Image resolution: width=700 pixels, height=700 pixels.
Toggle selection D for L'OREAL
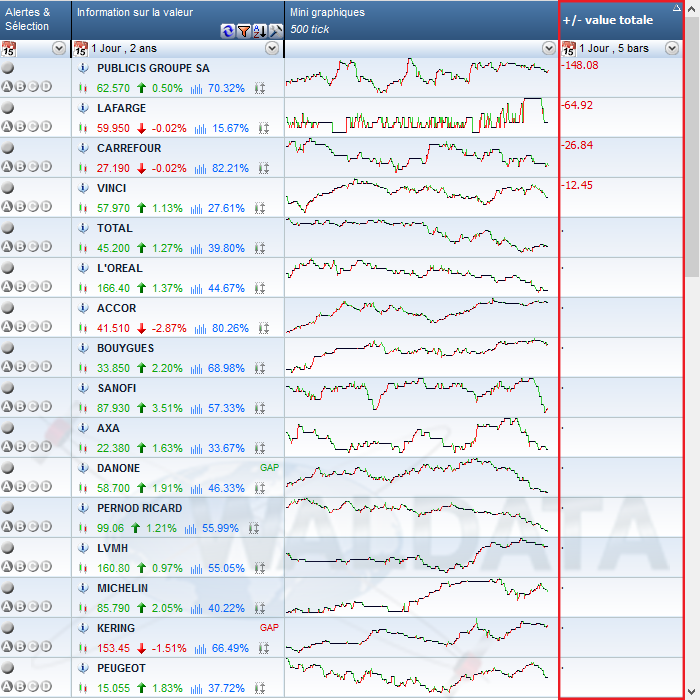click(x=46, y=286)
